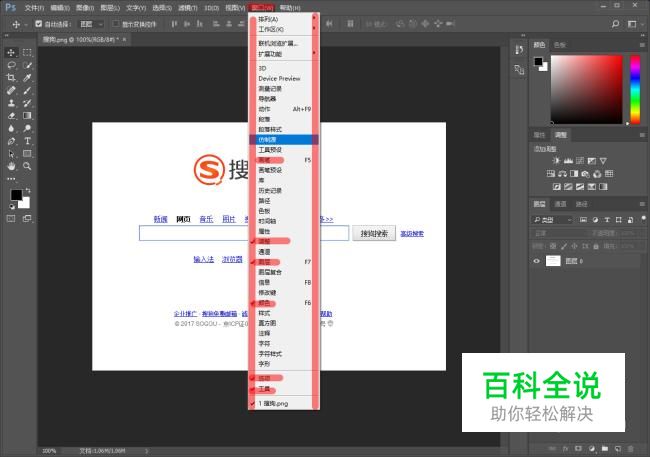This screenshot has width=650, height=457.
Task: Click the foreground color swatch in toolbox
Action: tap(16, 194)
